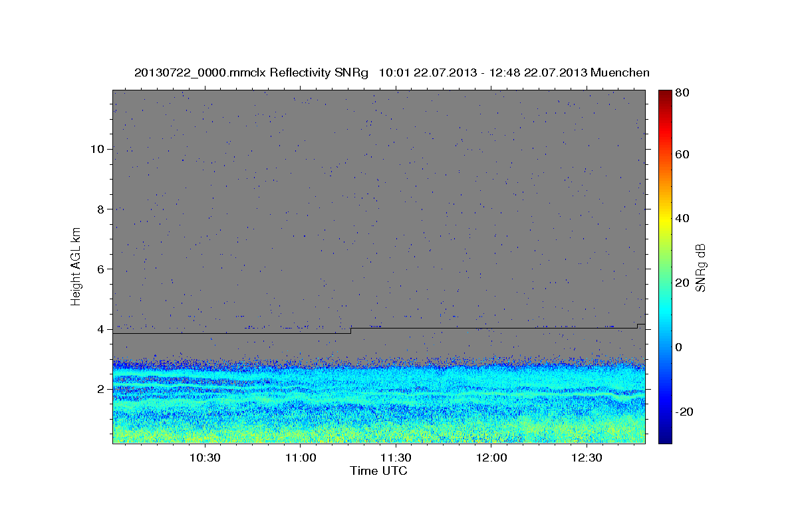This screenshot has height=532, width=798.
Task: Click the 'Time UTC' axis label
Action: (x=378, y=471)
